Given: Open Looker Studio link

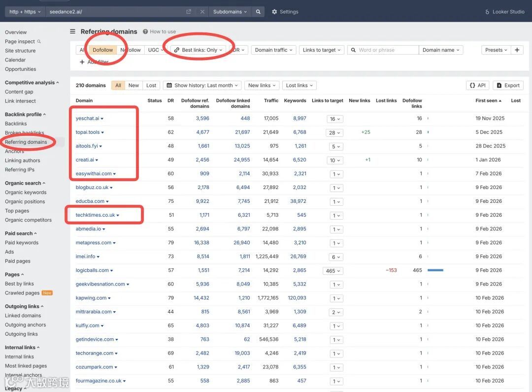Looking at the screenshot, I should pos(505,11).
